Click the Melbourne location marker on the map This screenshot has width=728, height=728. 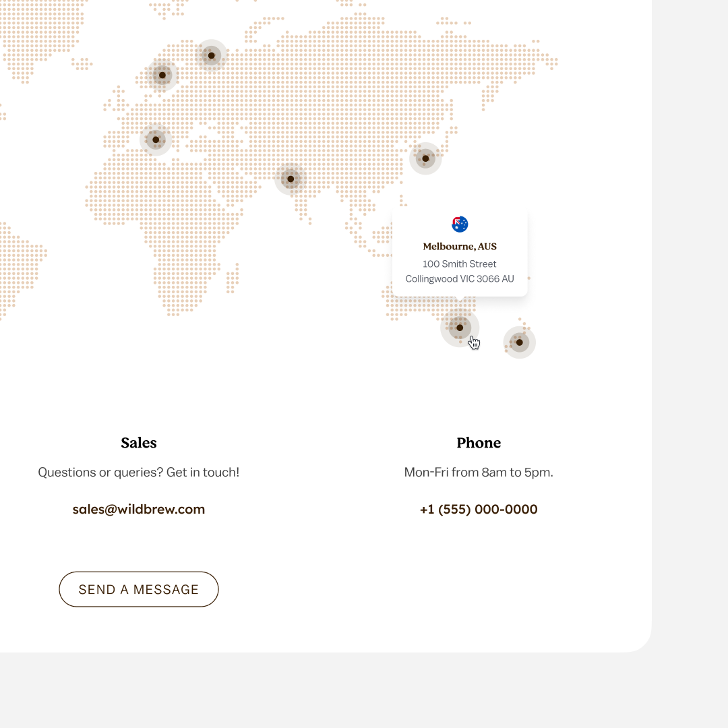[x=460, y=328]
